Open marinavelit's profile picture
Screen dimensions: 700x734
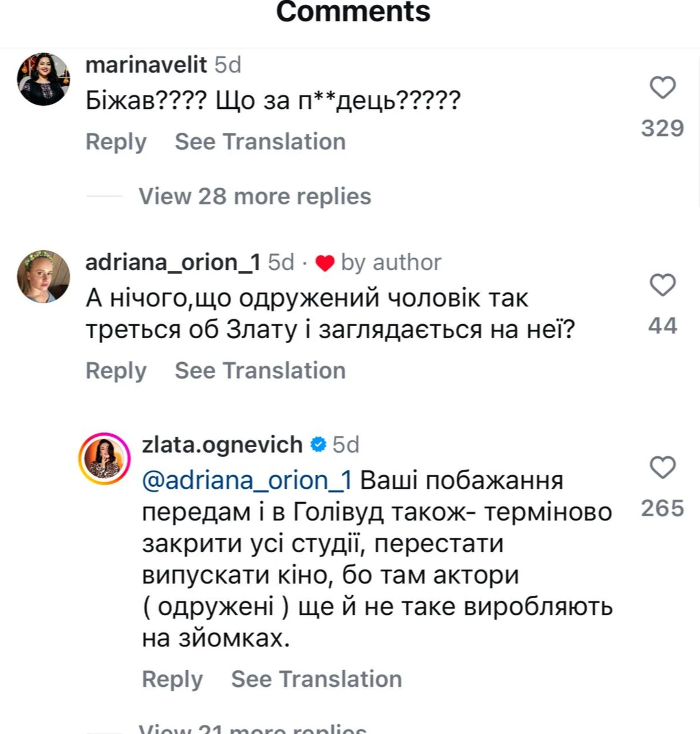click(x=43, y=80)
